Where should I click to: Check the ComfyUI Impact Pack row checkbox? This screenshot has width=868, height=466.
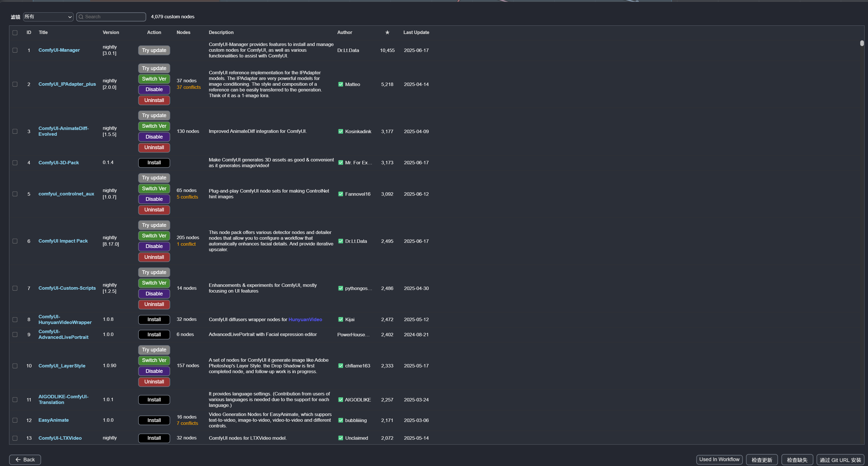click(x=15, y=241)
